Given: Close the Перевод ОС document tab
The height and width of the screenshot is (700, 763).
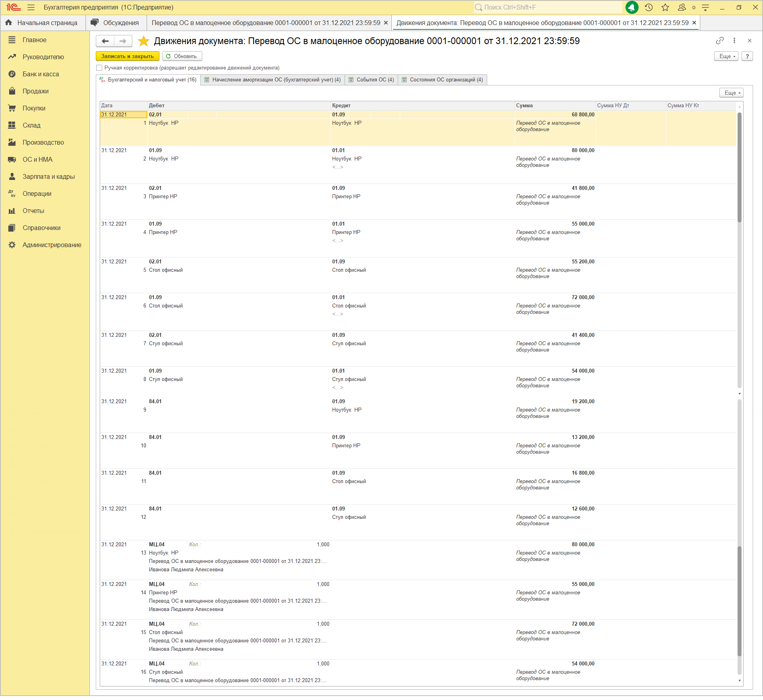Looking at the screenshot, I should (385, 23).
